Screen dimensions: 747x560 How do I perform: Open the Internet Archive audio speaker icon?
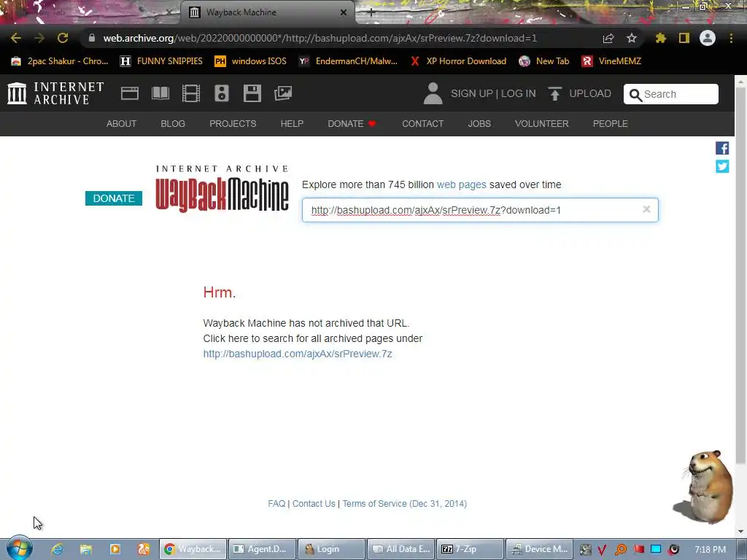coord(222,93)
